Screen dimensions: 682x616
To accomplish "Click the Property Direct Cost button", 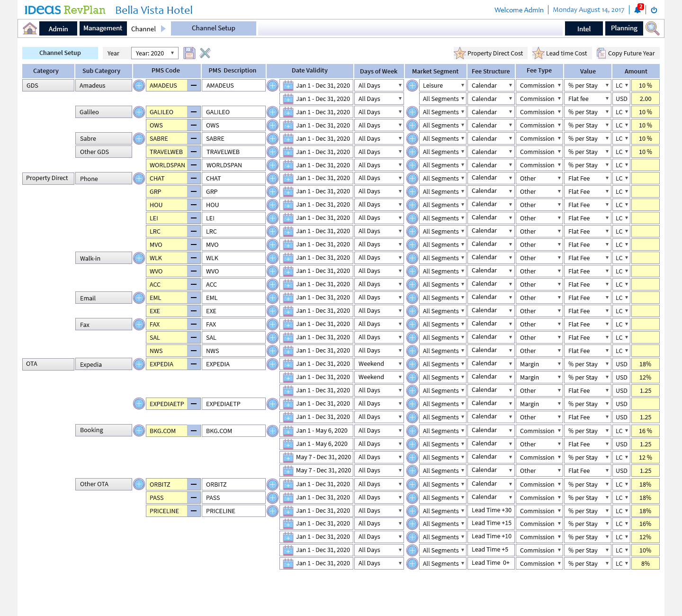I will (x=489, y=54).
